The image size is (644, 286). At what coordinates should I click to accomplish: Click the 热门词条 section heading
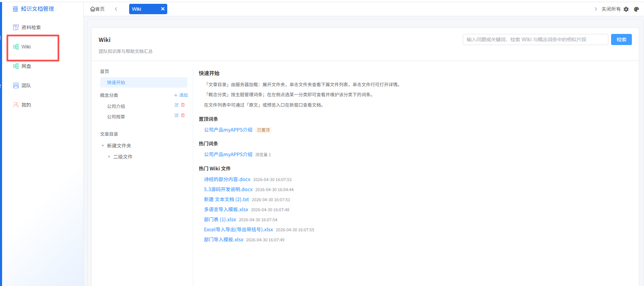tap(208, 144)
